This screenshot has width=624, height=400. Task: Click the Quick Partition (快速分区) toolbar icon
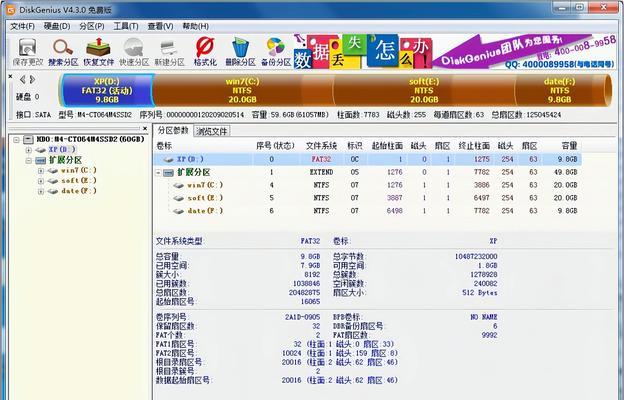pos(134,48)
